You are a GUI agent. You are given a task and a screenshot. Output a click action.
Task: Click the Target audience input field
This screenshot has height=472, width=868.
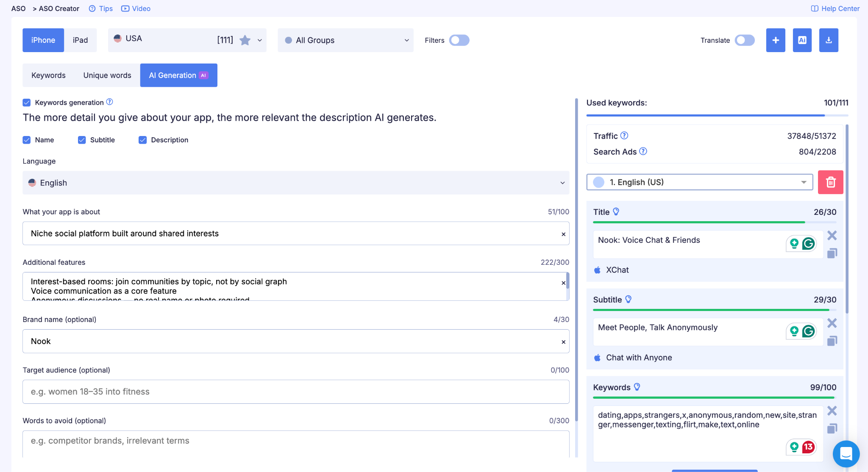pos(296,391)
